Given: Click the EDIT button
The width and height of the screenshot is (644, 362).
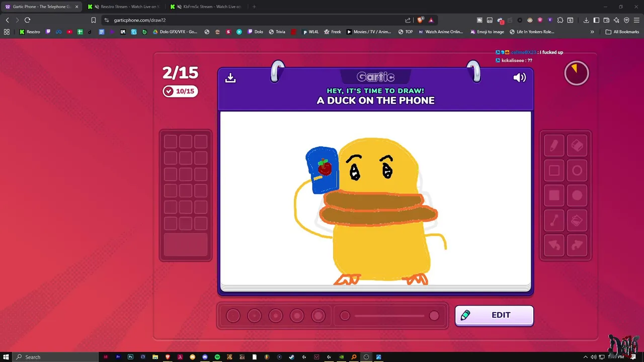Looking at the screenshot, I should [x=494, y=315].
